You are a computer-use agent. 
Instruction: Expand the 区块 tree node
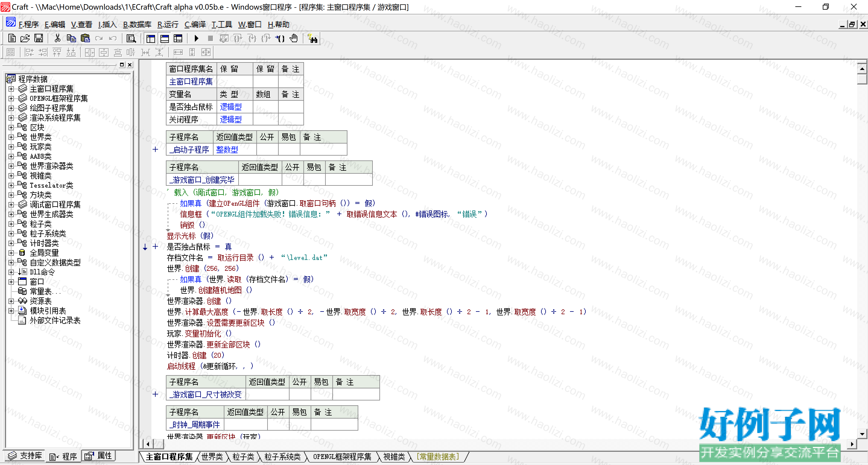point(11,127)
